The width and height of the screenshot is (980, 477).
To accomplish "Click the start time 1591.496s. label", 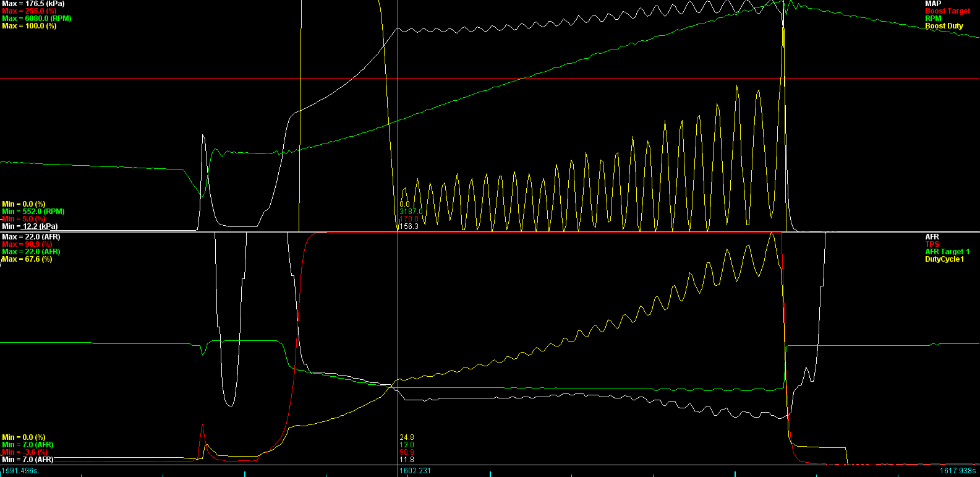I will (20, 471).
